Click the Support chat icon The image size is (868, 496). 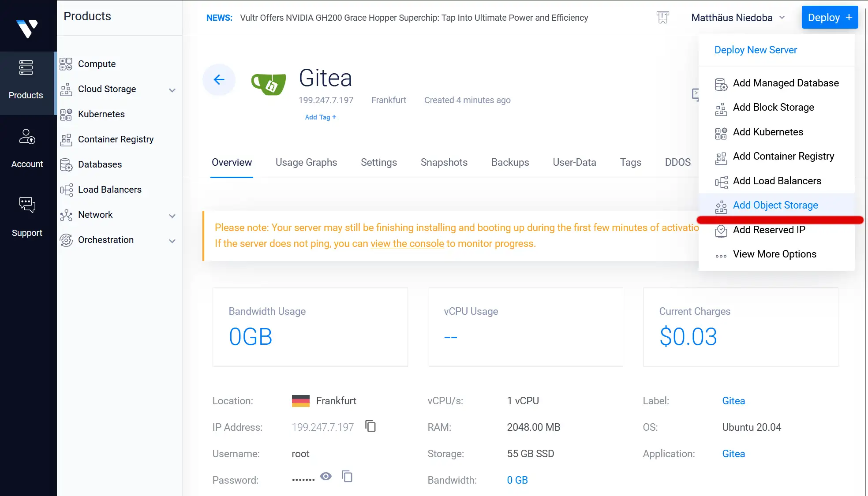pos(27,205)
